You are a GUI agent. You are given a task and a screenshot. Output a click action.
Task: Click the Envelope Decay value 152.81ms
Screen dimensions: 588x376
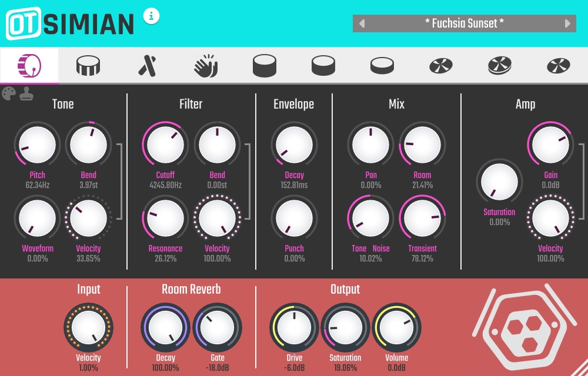tap(294, 185)
